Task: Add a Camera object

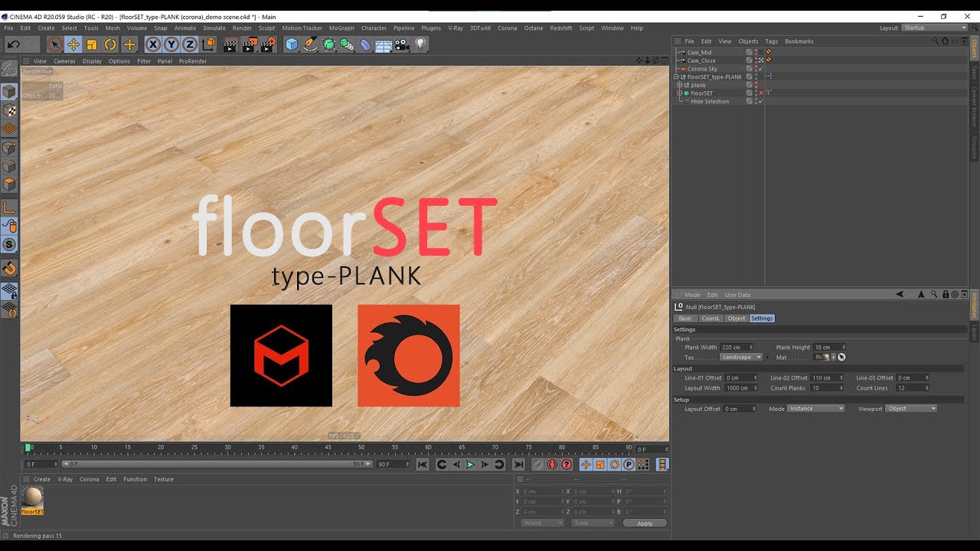Action: click(402, 44)
